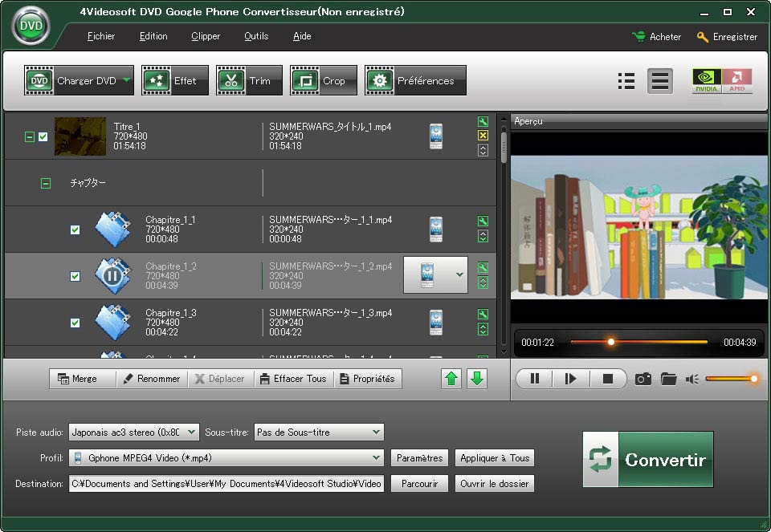The height and width of the screenshot is (532, 771).
Task: Click the Chapitre_1_2 wrench settings icon
Action: click(483, 268)
